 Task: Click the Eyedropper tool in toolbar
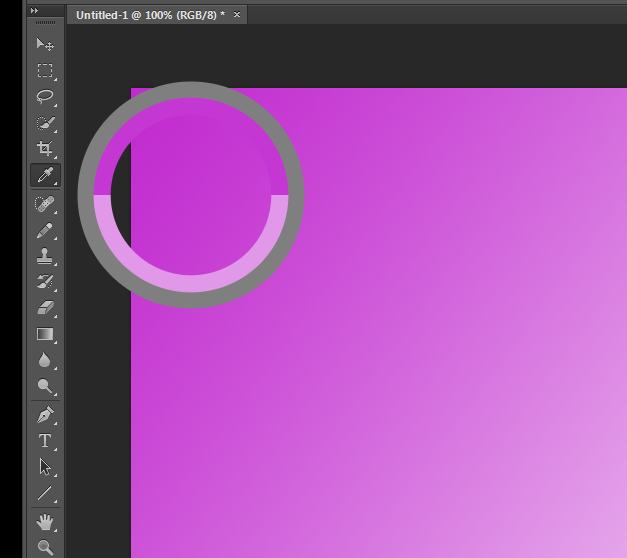click(45, 176)
